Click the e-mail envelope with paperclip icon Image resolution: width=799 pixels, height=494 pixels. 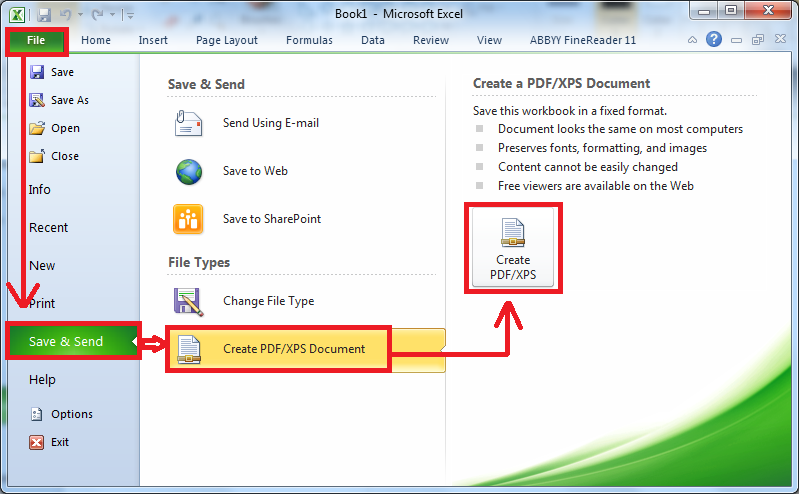(189, 123)
